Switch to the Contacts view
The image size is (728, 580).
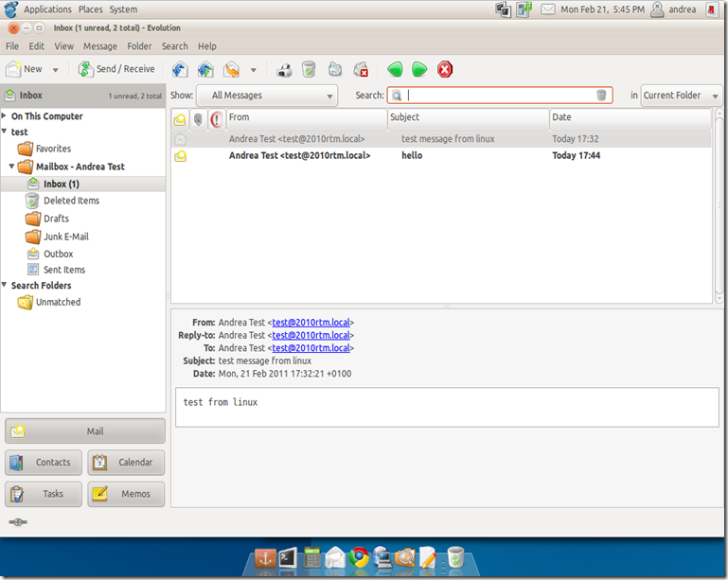(44, 463)
